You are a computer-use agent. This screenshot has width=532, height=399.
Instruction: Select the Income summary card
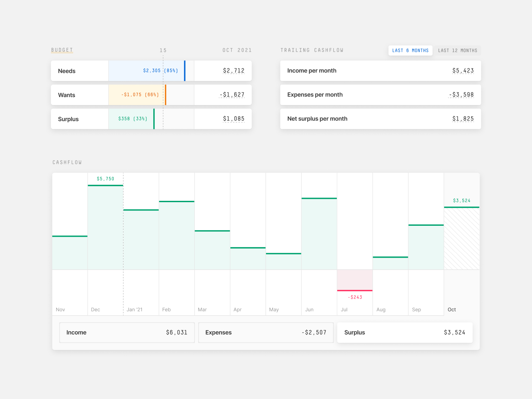click(x=127, y=332)
